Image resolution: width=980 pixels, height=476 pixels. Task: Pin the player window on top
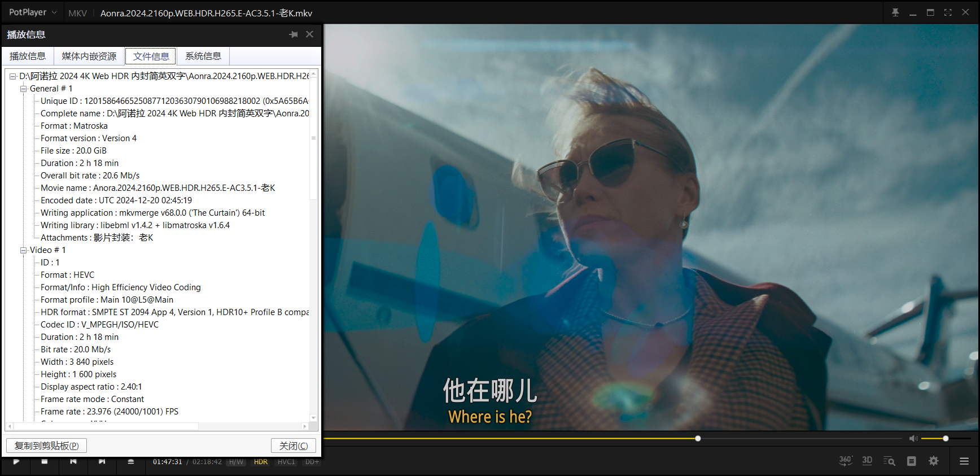[x=895, y=12]
